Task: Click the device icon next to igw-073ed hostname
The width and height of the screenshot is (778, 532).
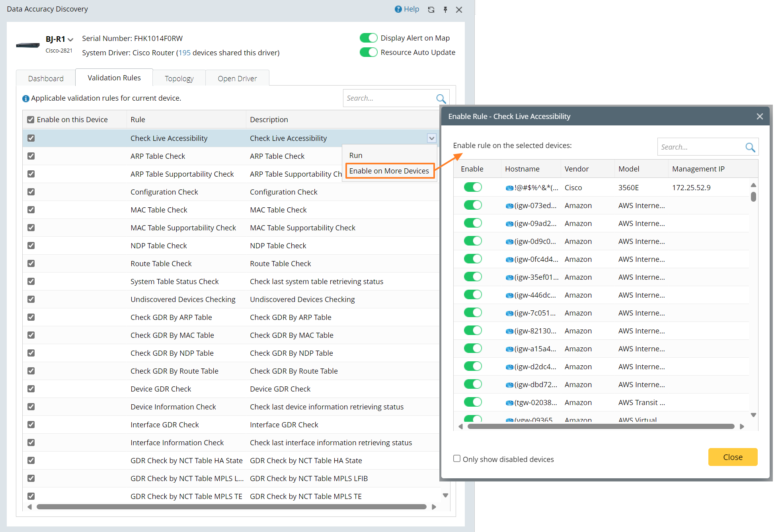Action: tap(509, 206)
